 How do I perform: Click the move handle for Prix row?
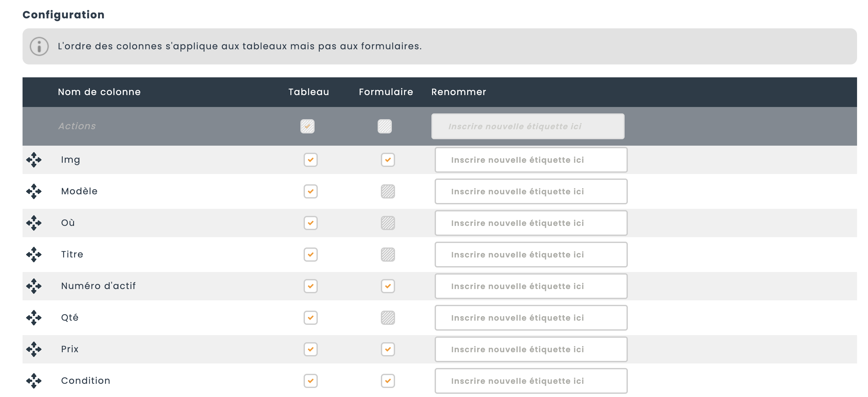click(x=34, y=349)
